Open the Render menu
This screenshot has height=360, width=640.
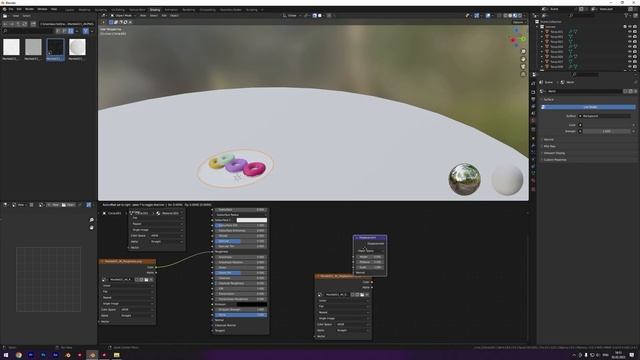tap(29, 9)
